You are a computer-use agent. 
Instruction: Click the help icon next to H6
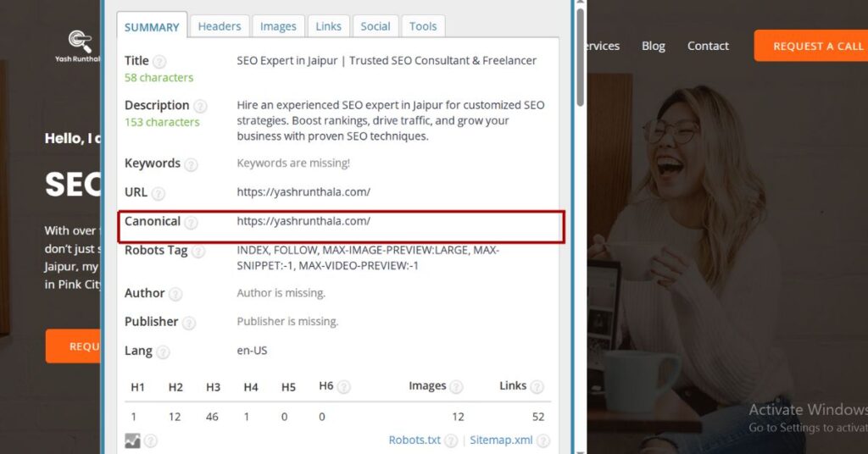click(x=344, y=386)
